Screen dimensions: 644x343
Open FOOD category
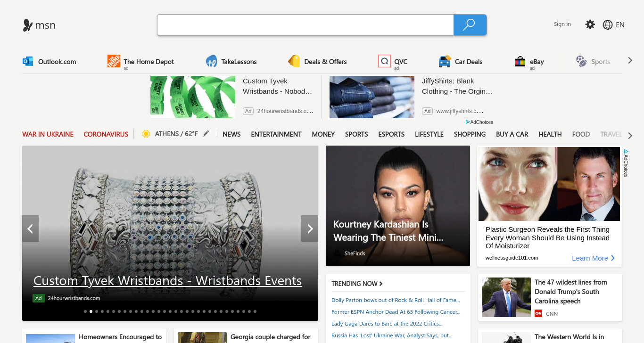click(581, 134)
